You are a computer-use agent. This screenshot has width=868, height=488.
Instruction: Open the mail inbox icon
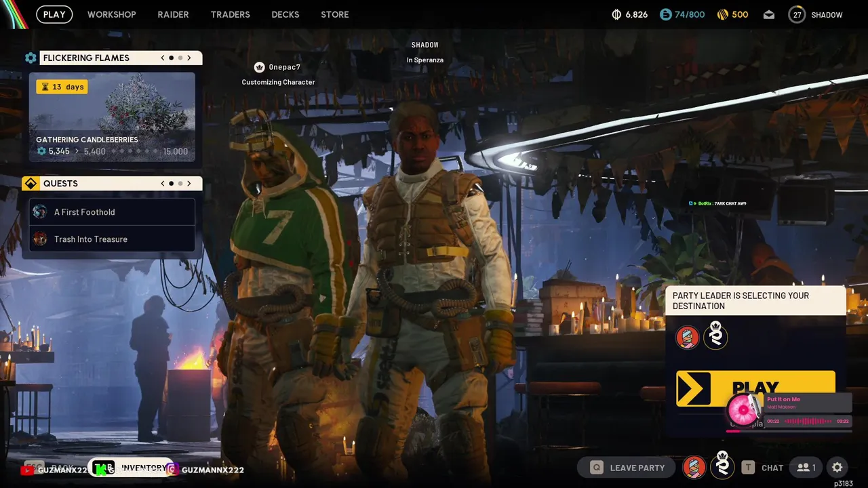[769, 15]
